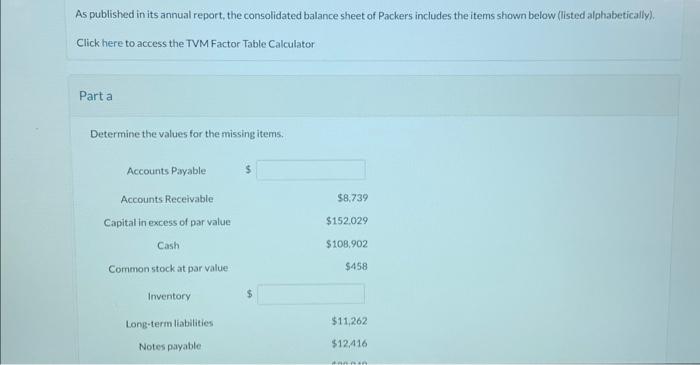This screenshot has width=700, height=365.
Task: Open the TVM Factor Table Calculator link
Action: tap(195, 44)
